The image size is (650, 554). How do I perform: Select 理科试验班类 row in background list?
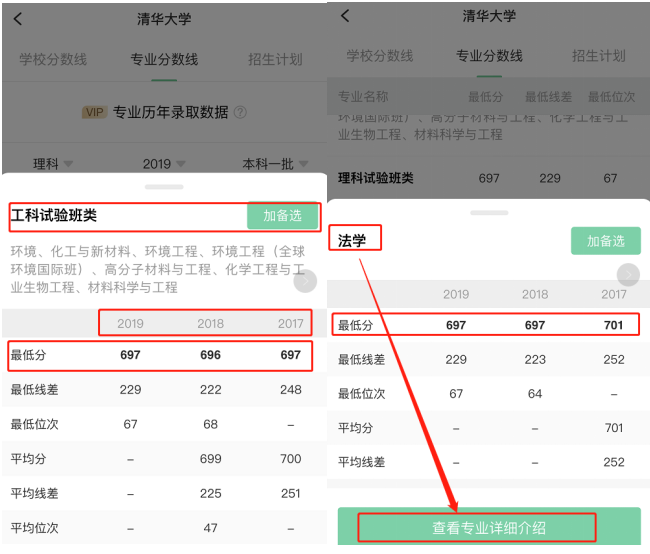tap(488, 178)
